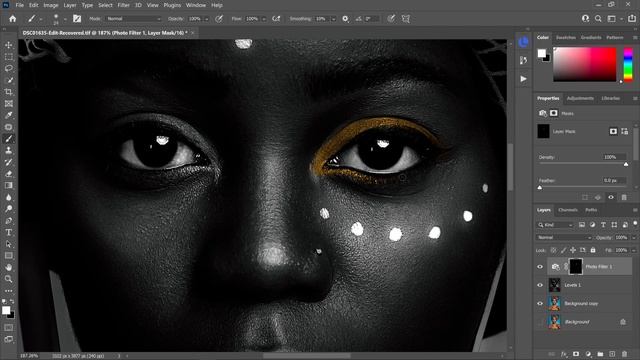The height and width of the screenshot is (360, 640).
Task: Select the Move tool
Action: click(9, 45)
